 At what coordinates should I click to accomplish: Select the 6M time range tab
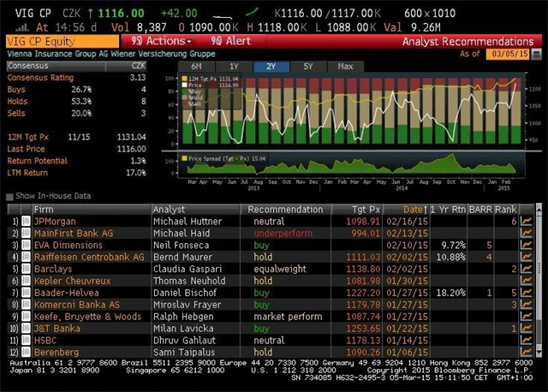tap(196, 66)
